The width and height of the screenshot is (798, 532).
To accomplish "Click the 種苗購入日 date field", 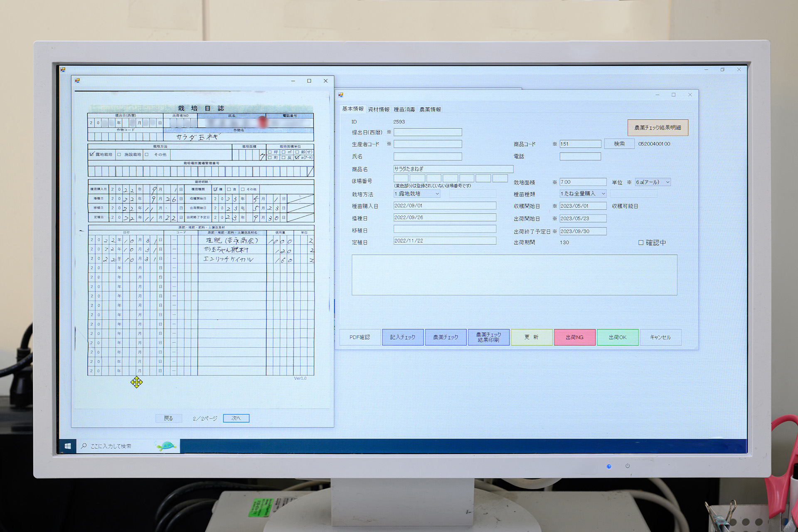I will click(445, 206).
